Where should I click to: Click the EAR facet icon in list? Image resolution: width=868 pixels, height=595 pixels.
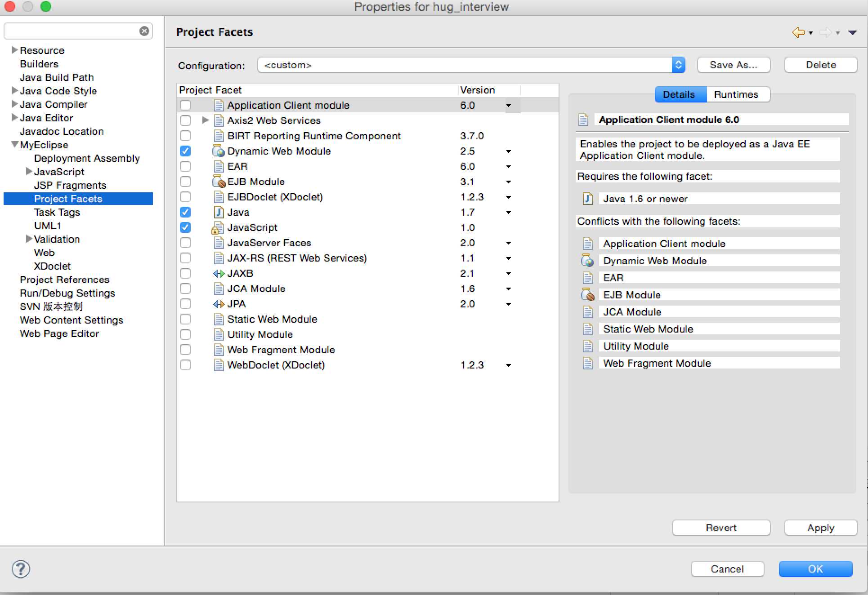[219, 166]
